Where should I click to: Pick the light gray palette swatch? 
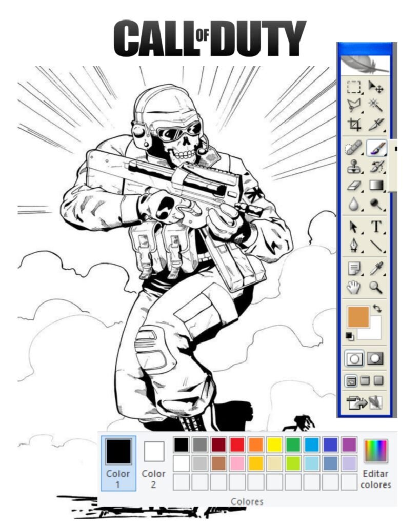tap(200, 463)
